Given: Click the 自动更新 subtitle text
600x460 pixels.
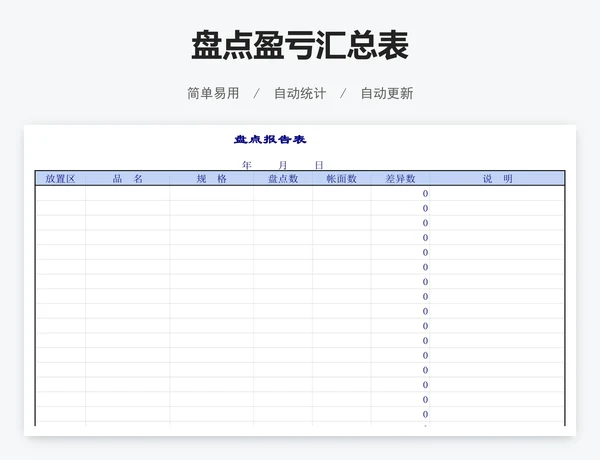Looking at the screenshot, I should click(387, 93).
